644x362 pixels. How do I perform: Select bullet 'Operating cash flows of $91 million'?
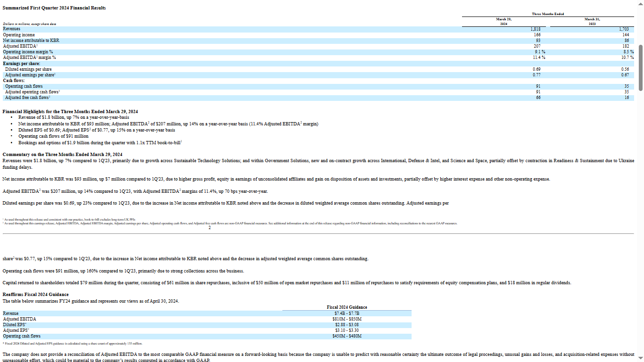coord(53,136)
